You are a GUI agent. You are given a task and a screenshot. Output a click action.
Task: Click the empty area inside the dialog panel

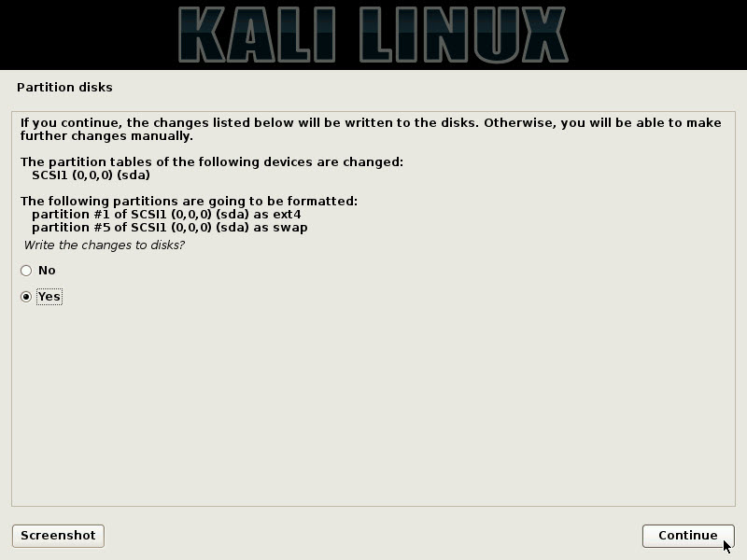pyautogui.click(x=373, y=405)
